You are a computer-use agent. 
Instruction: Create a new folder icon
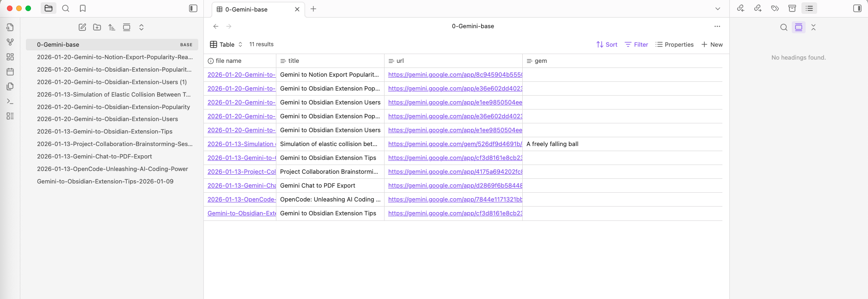pos(97,27)
